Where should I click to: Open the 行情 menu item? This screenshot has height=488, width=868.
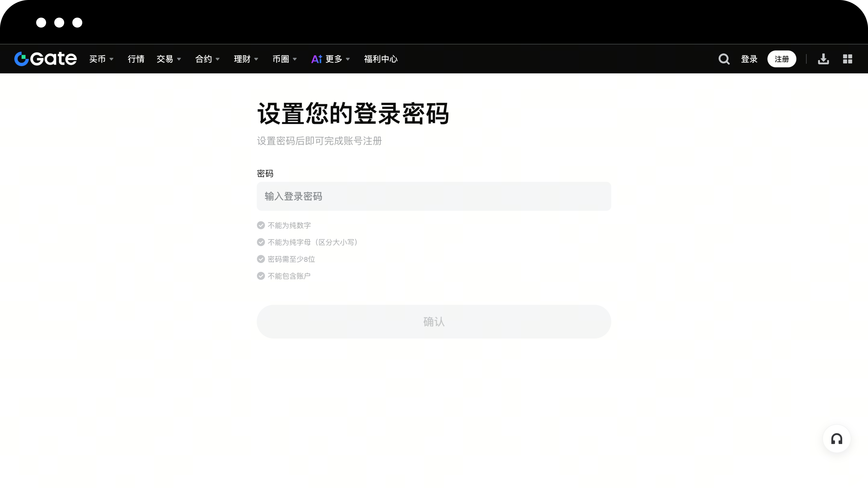[x=135, y=59]
